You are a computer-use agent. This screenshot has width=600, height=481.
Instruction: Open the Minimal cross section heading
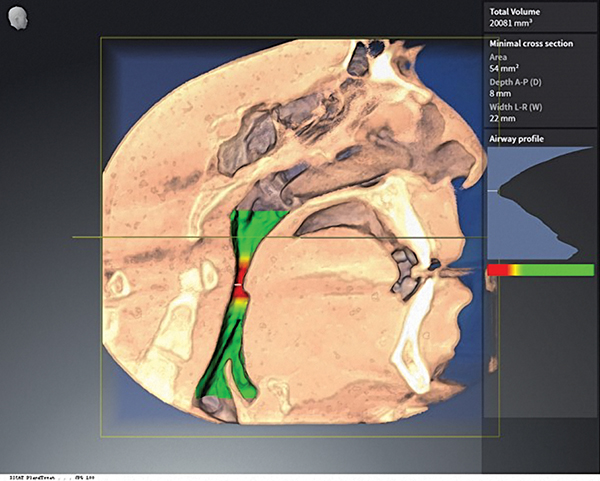click(529, 44)
